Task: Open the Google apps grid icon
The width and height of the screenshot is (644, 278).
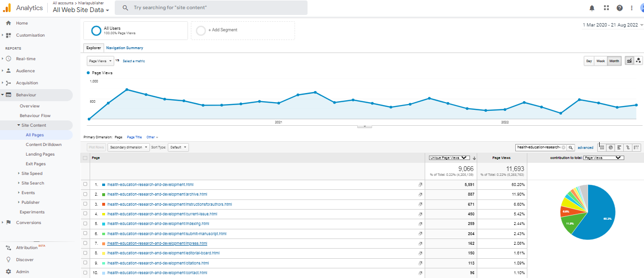Action: pos(606,8)
